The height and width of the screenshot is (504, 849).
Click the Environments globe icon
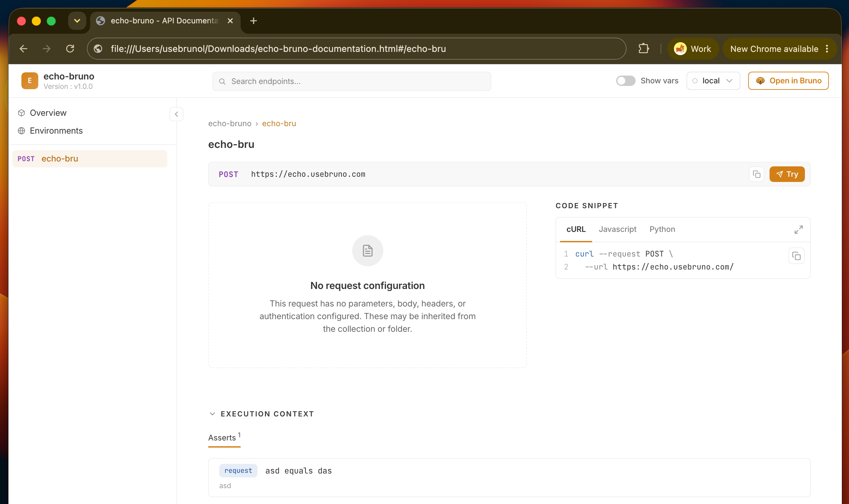click(21, 131)
